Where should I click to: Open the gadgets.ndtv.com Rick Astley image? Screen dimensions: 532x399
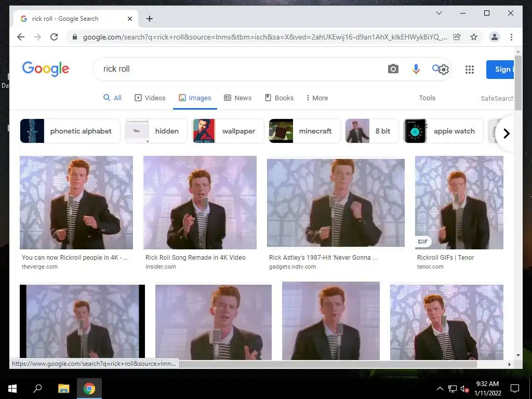(x=336, y=203)
